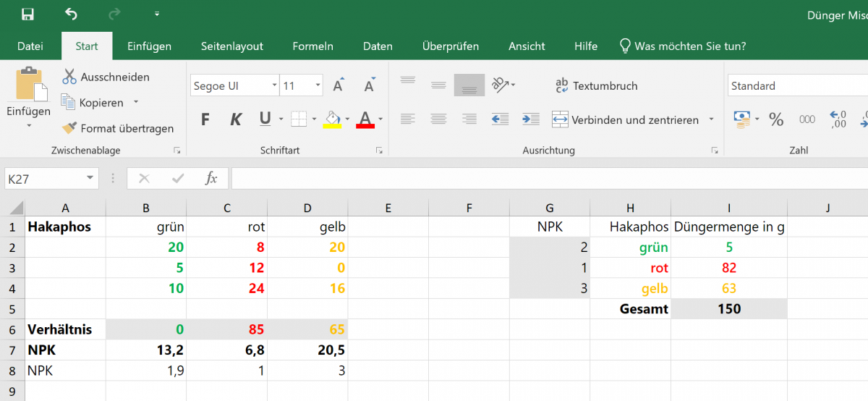Select the Gesamt value 150 cell

(x=729, y=309)
